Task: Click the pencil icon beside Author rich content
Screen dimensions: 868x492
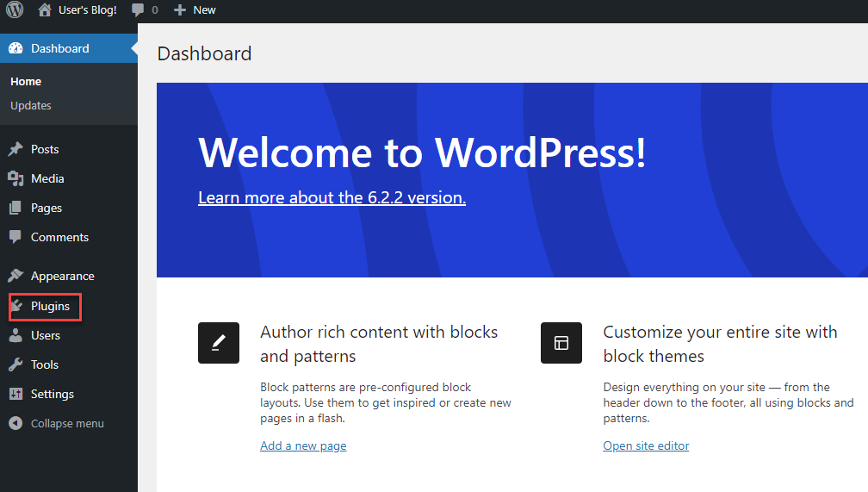Action: (219, 343)
